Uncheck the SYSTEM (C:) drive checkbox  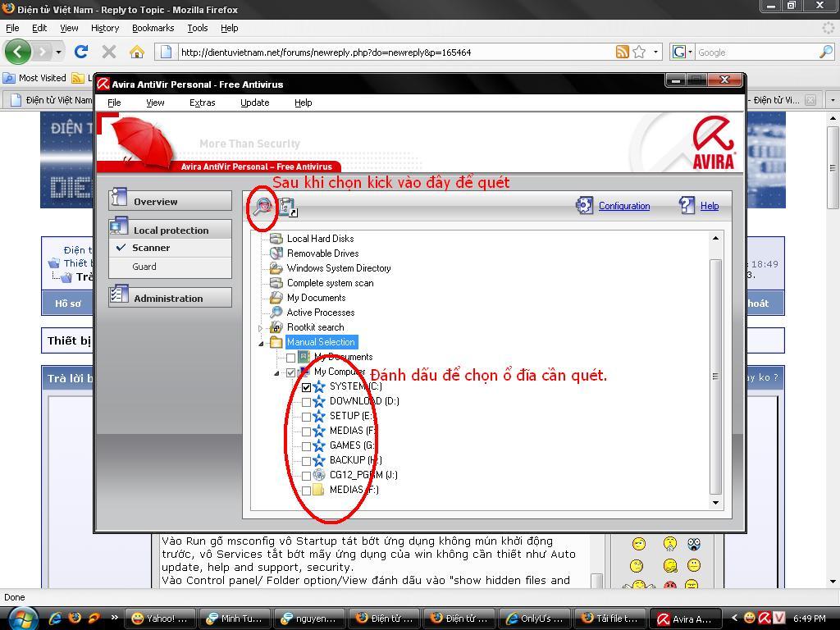click(307, 387)
